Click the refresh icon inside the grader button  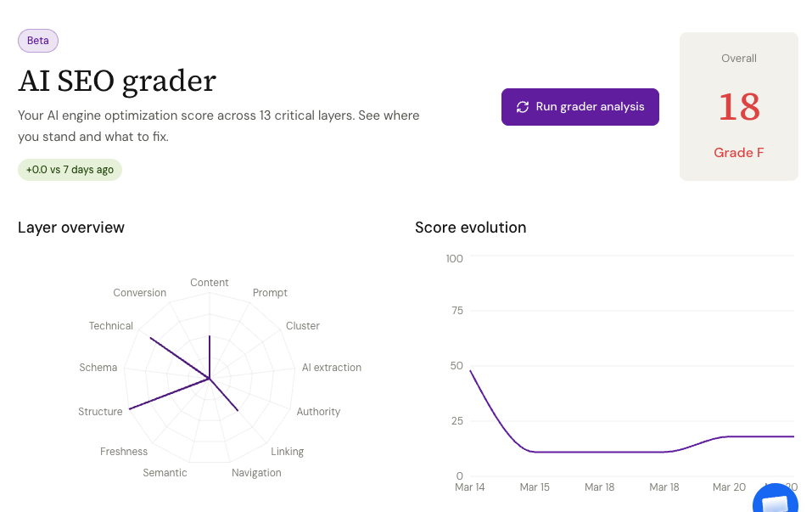point(522,107)
